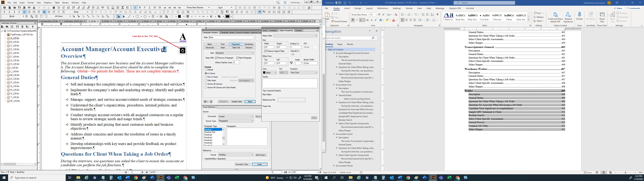Viewport: 644px width, 181px height.
Task: Click Update Style button in Paragraph Designer
Action: tap(236, 102)
